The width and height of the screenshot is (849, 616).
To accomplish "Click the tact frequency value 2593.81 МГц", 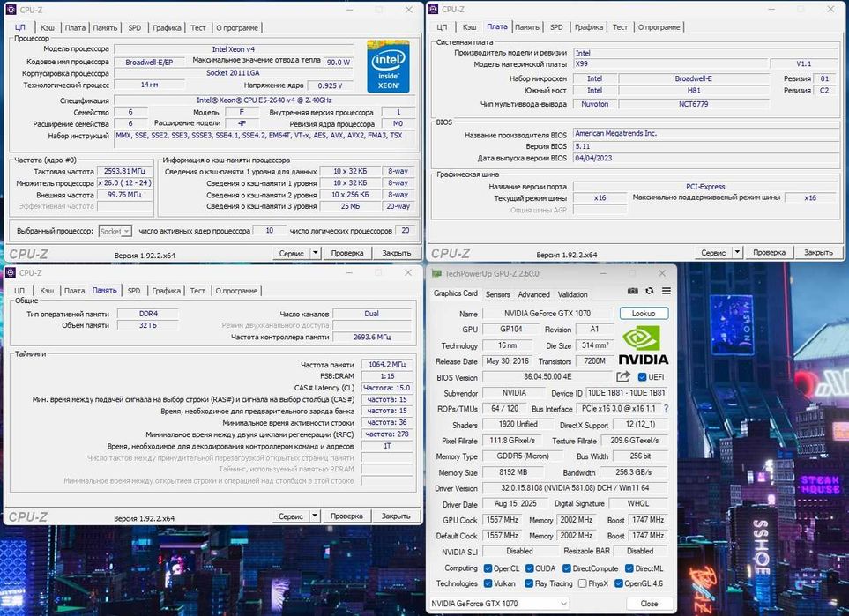I will pyautogui.click(x=124, y=171).
